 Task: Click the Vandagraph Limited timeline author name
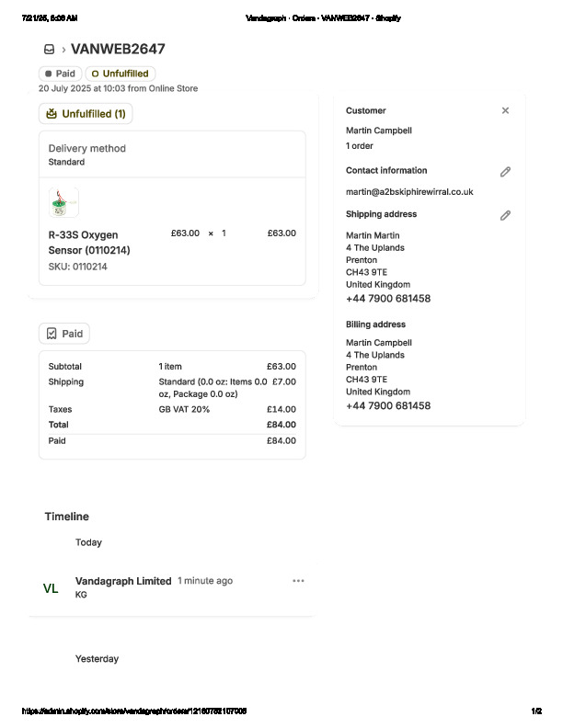[123, 581]
